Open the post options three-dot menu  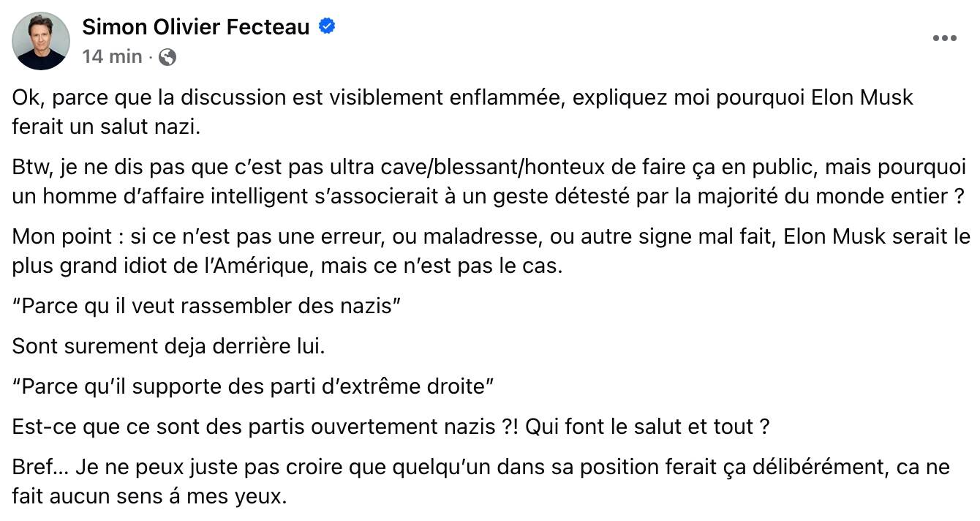(x=944, y=39)
